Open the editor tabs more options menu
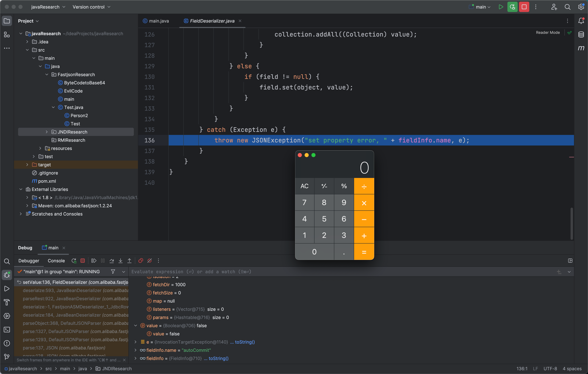The image size is (588, 374). point(567,21)
